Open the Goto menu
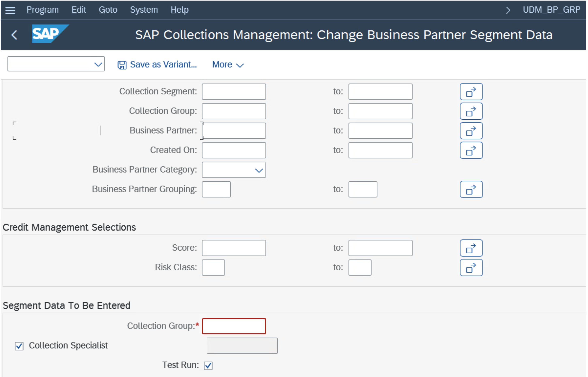 tap(108, 10)
